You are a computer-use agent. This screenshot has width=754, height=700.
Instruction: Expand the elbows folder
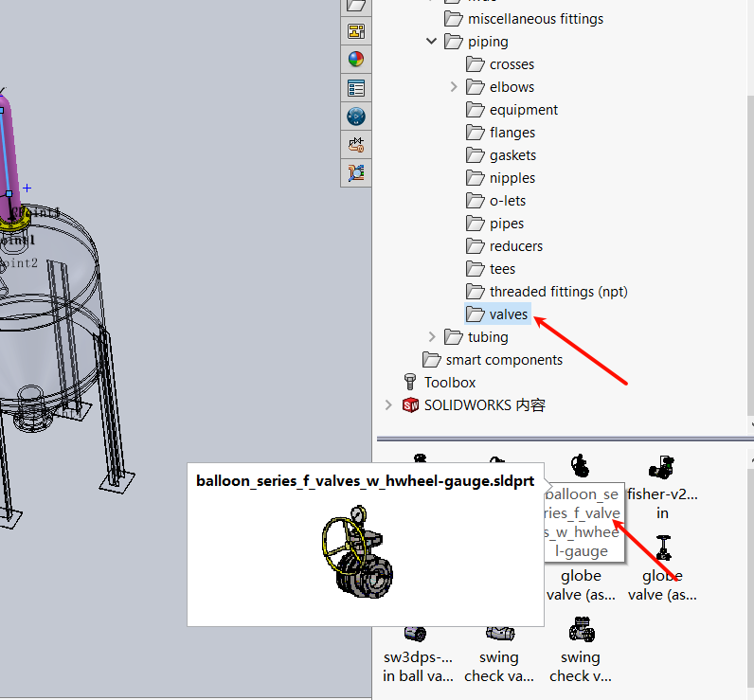click(454, 87)
